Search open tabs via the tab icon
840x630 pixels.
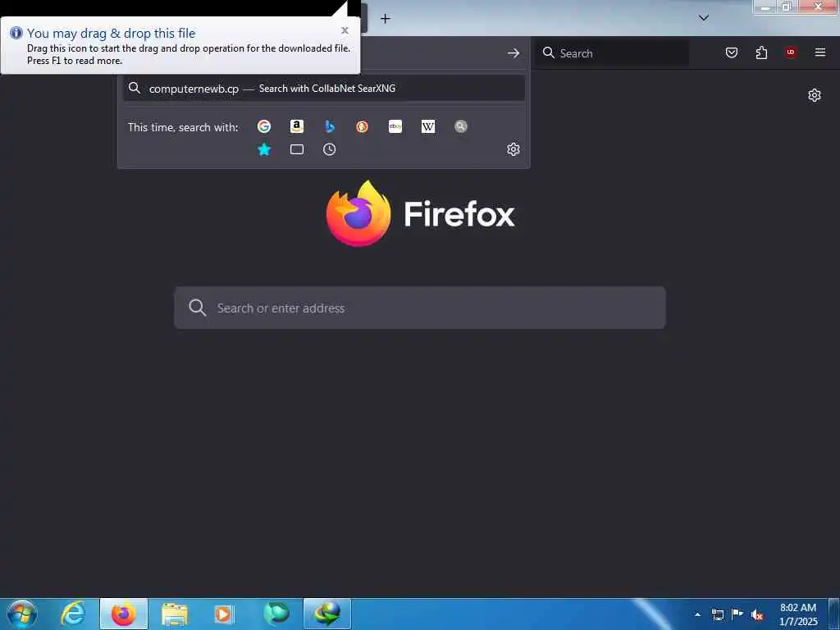tap(297, 149)
